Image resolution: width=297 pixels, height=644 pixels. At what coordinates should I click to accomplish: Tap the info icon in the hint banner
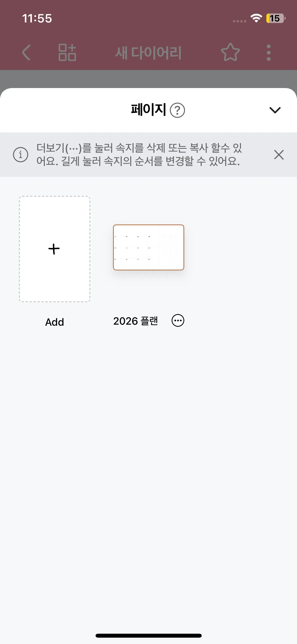click(x=21, y=154)
